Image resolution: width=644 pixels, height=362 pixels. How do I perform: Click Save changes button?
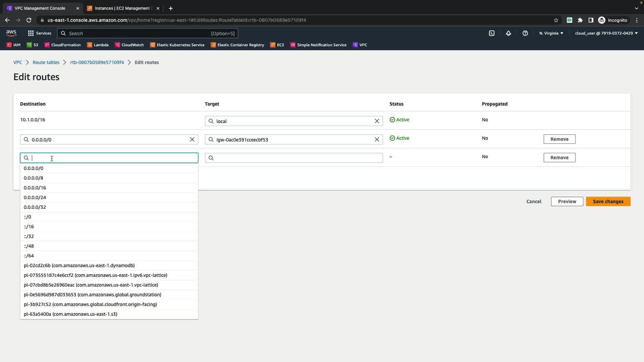(x=608, y=201)
